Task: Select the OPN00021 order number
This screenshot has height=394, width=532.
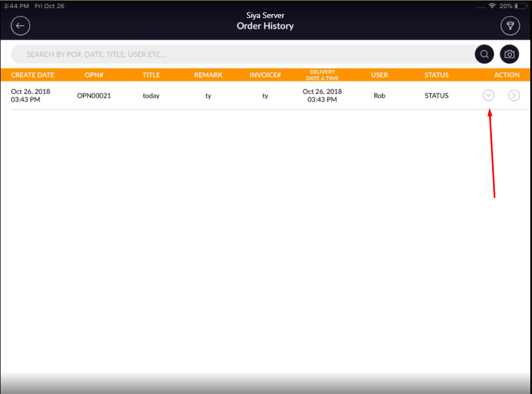Action: coord(94,96)
